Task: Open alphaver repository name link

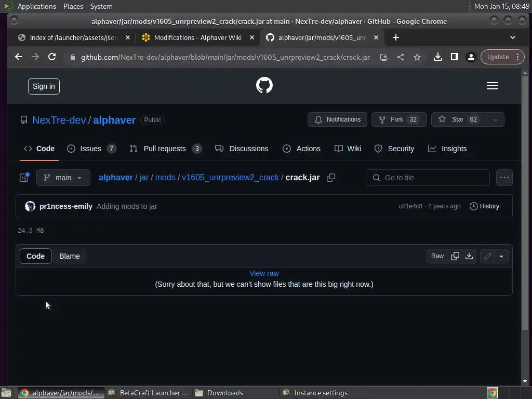Action: coord(114,120)
